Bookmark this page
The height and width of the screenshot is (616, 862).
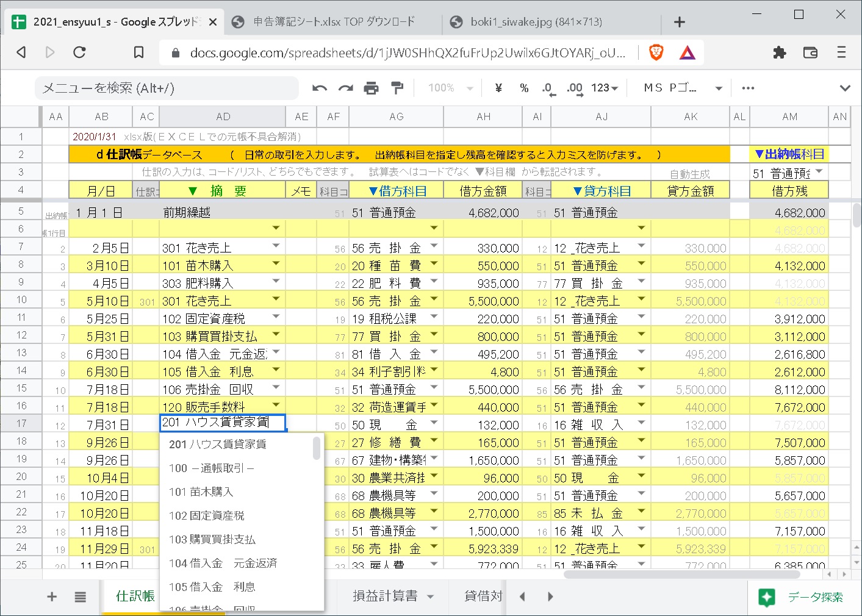click(138, 52)
